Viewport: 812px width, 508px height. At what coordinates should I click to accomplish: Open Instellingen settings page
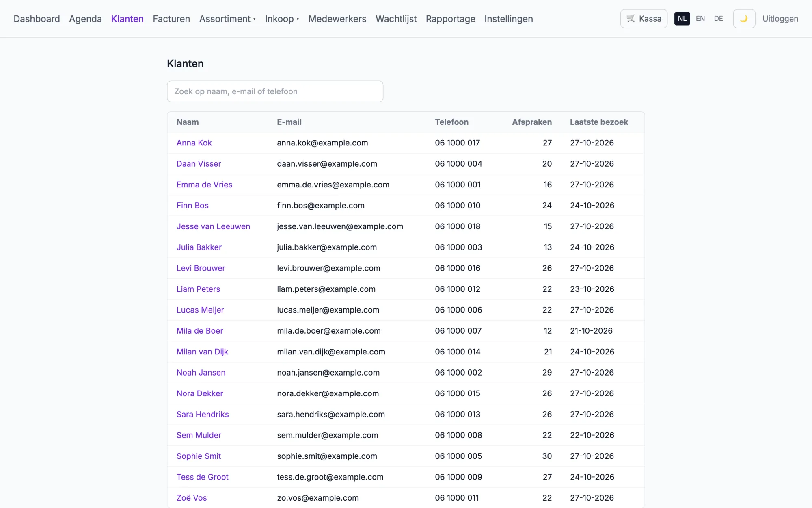pyautogui.click(x=508, y=19)
